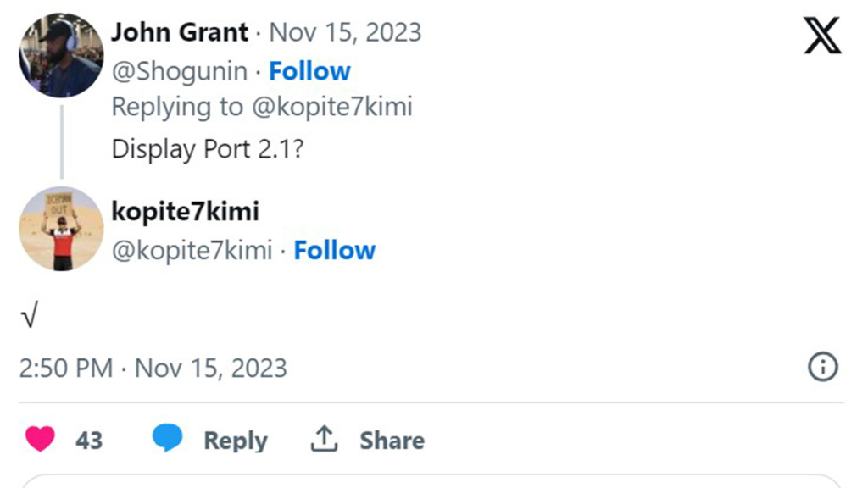Click the blue reply speech bubble icon
The height and width of the screenshot is (488, 868).
(168, 439)
